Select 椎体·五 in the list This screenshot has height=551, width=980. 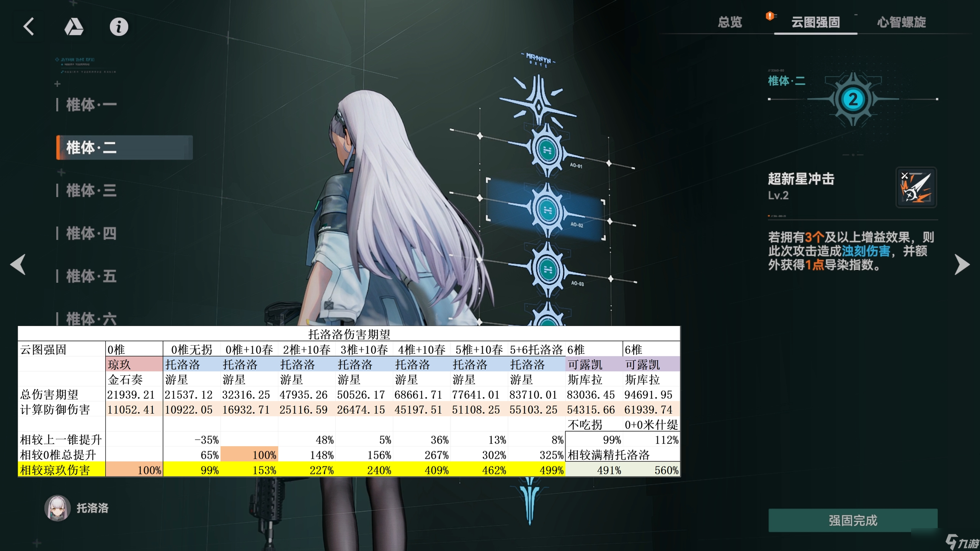[x=91, y=276]
